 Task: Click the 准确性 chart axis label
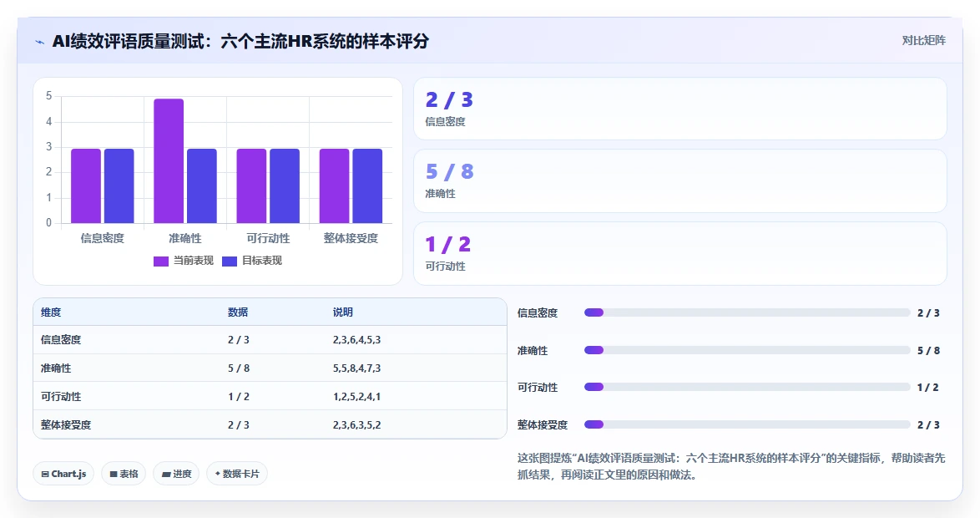tap(185, 238)
